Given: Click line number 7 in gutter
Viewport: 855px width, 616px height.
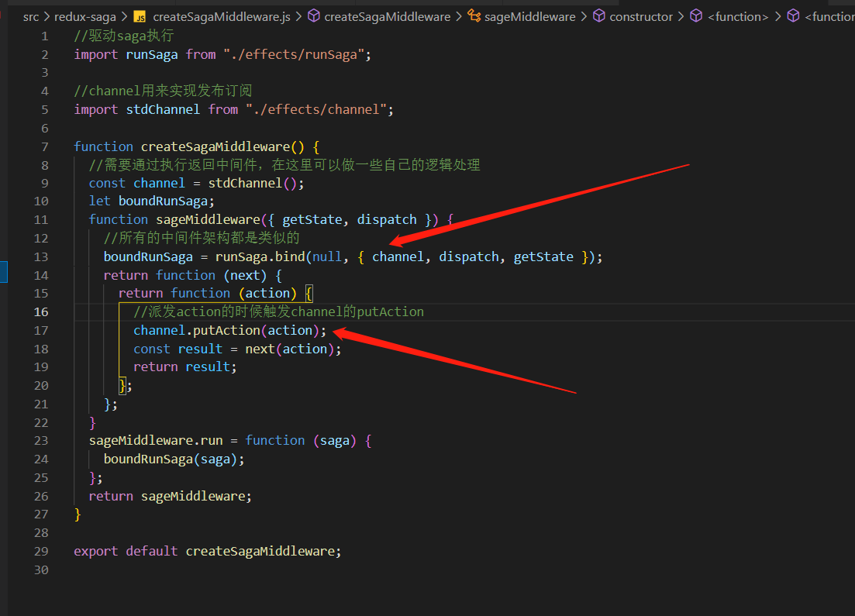Looking at the screenshot, I should tap(45, 146).
